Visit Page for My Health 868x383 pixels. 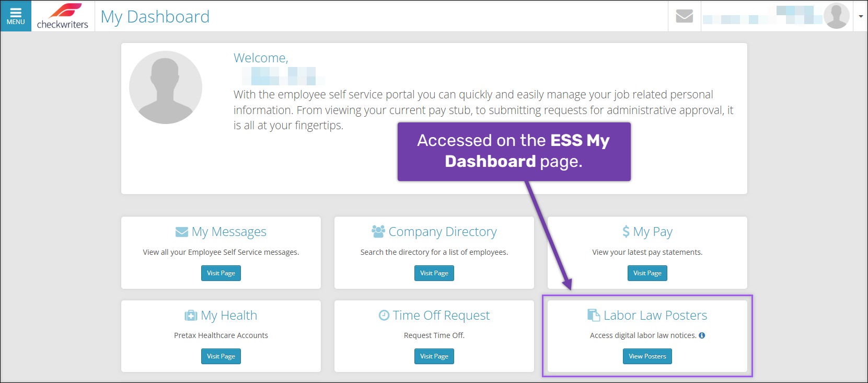[221, 356]
